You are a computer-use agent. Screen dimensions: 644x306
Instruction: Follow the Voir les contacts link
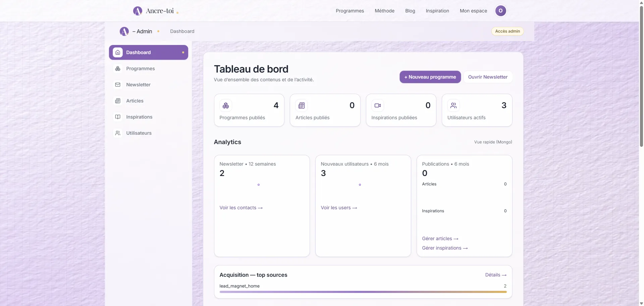(241, 207)
